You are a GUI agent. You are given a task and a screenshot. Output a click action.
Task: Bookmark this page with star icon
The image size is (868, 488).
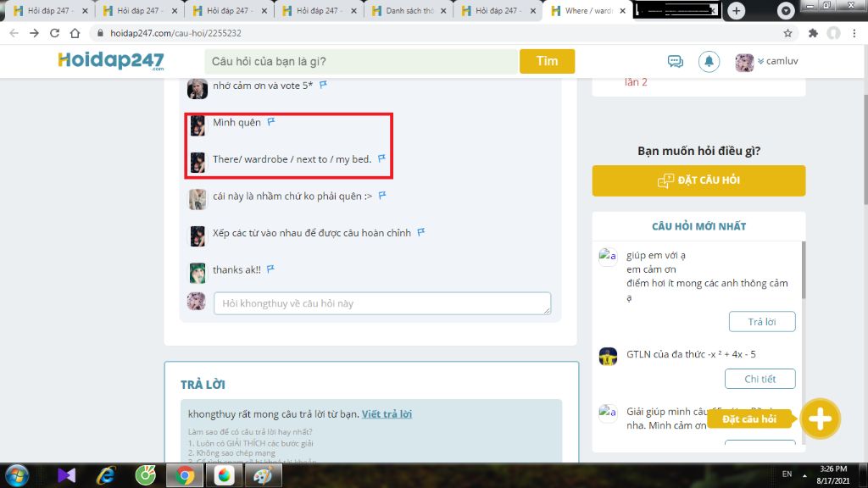click(x=787, y=33)
